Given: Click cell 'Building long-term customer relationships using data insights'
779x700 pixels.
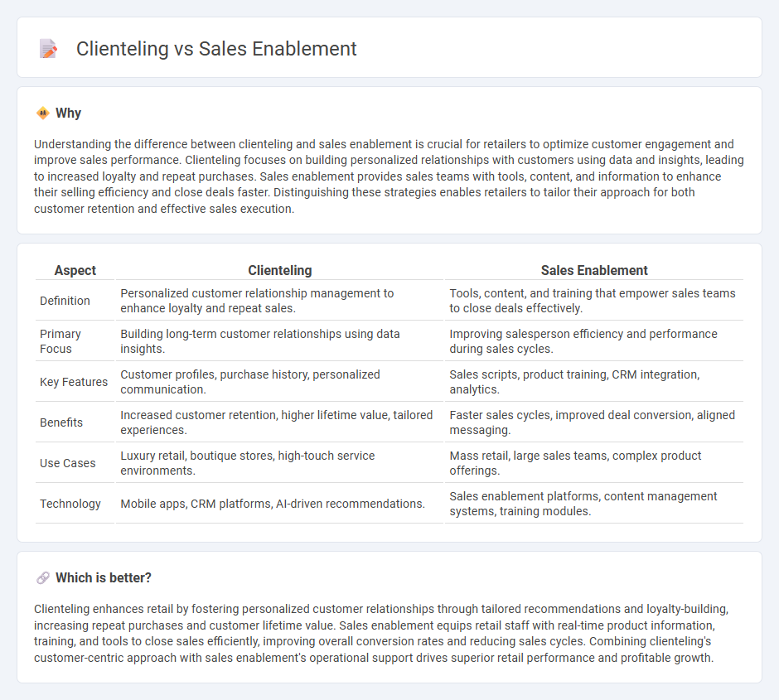Looking at the screenshot, I should pos(280,341).
